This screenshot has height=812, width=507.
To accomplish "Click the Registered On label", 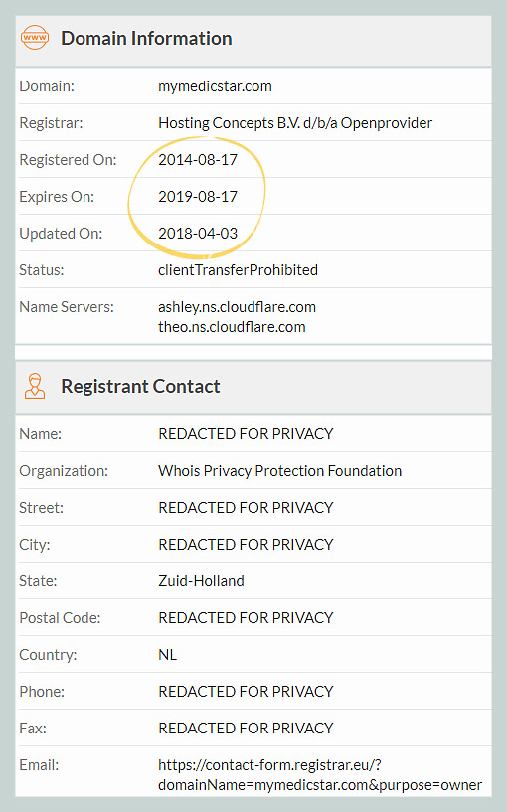I will (68, 159).
